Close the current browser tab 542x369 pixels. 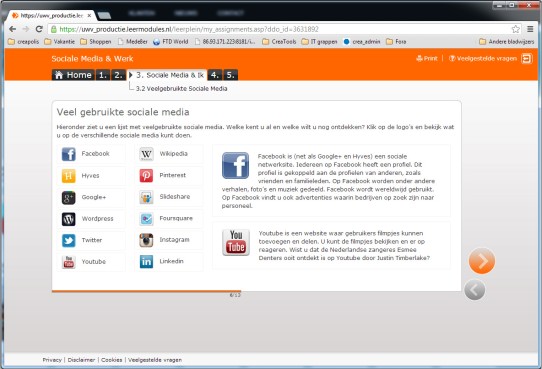pyautogui.click(x=89, y=16)
